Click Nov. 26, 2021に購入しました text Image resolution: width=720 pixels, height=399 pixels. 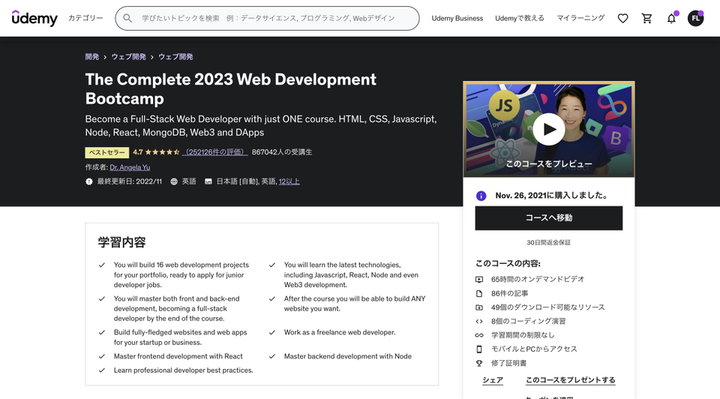tap(551, 196)
